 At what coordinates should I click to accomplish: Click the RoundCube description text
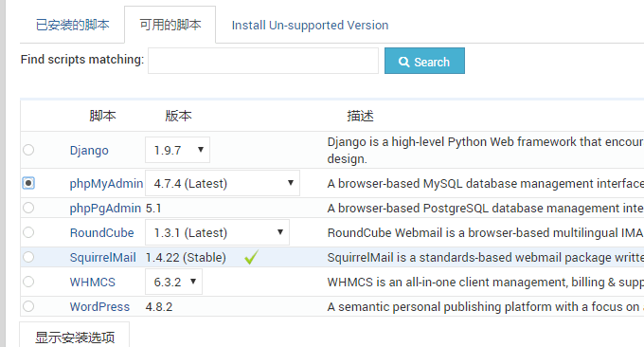486,232
